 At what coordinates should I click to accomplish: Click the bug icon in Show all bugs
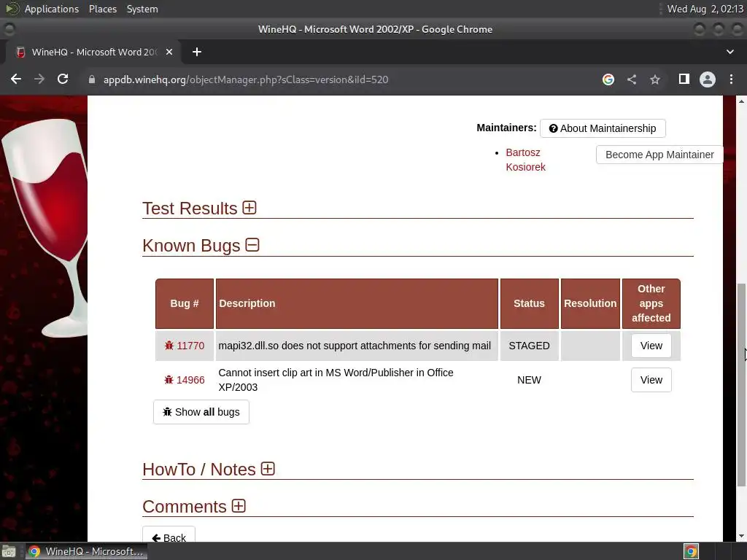coord(167,412)
